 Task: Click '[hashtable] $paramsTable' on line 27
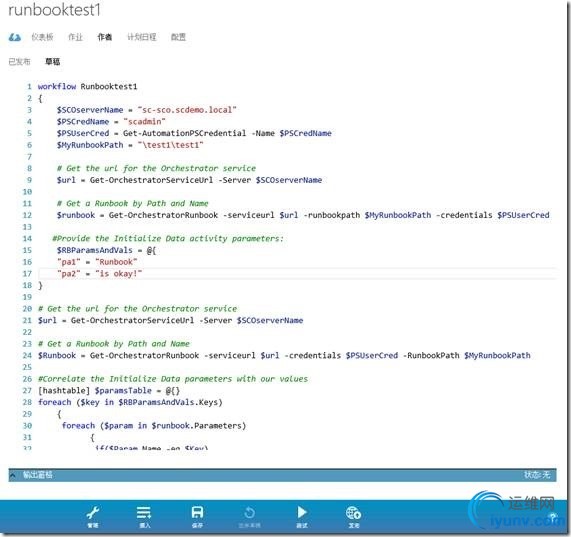(x=95, y=390)
